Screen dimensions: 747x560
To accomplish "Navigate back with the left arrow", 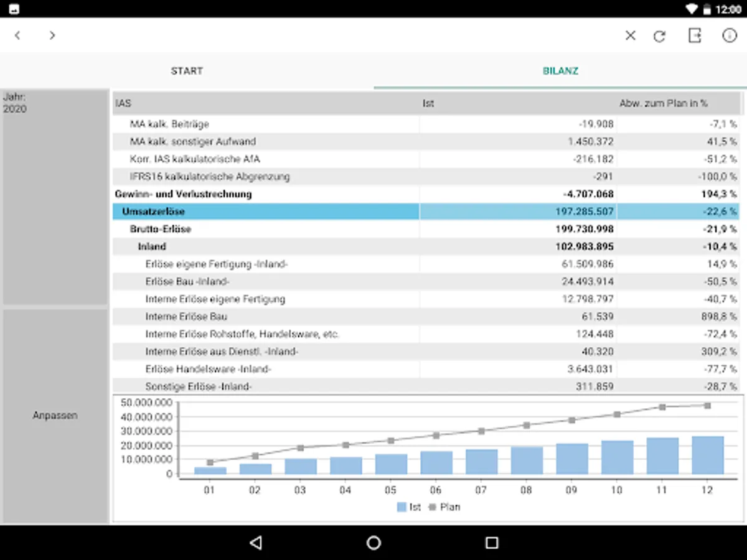I will click(x=17, y=35).
